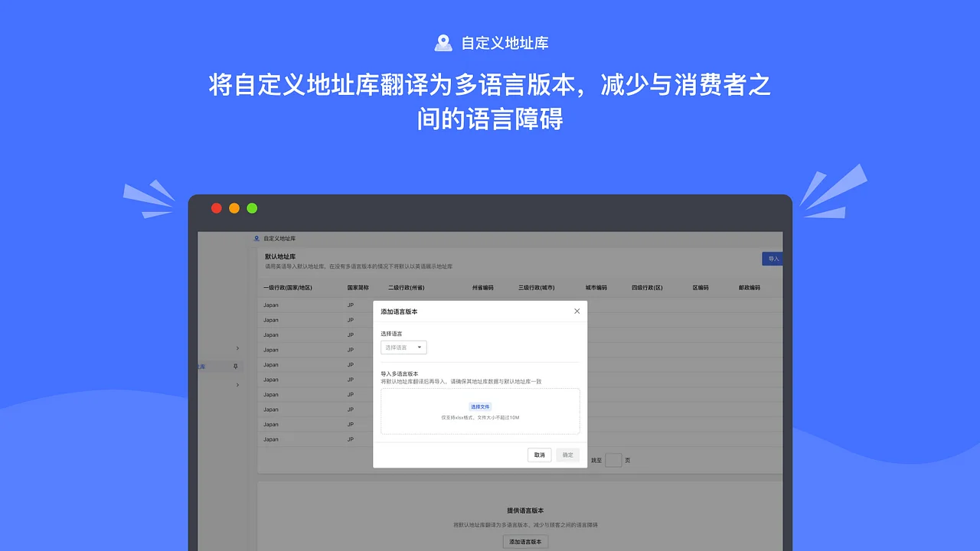
Task: Click the pin icon on the highlighted sidebar item
Action: pyautogui.click(x=235, y=366)
